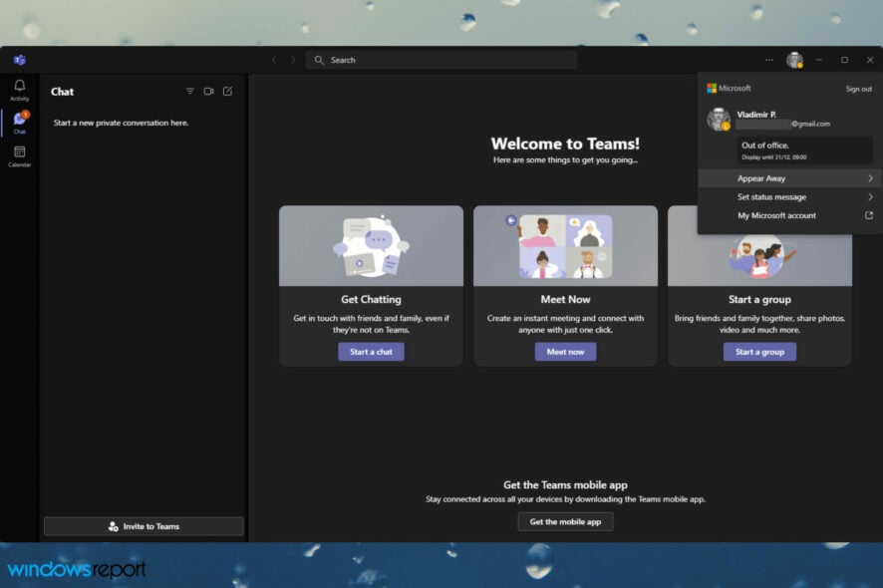Focus the Search field
The width and height of the screenshot is (883, 588).
441,60
